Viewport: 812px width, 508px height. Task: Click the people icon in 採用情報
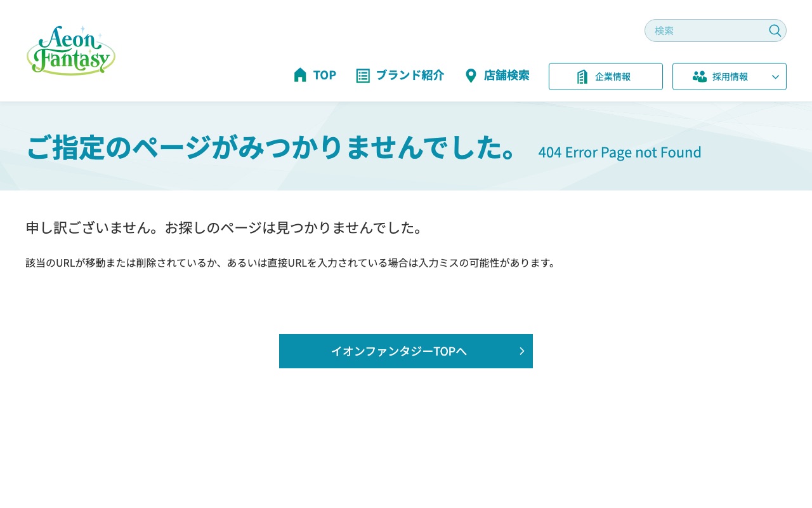(x=700, y=77)
